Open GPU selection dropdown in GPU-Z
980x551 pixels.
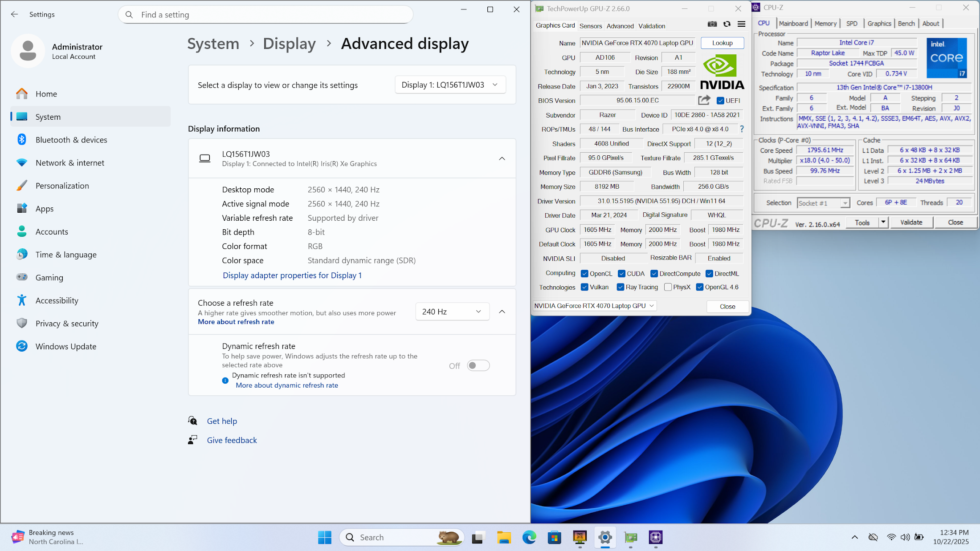click(595, 306)
